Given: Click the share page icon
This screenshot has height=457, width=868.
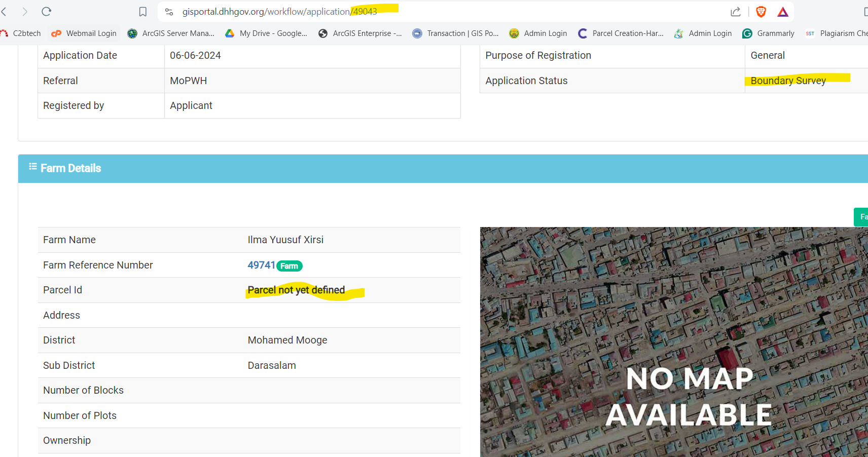Looking at the screenshot, I should (x=736, y=12).
